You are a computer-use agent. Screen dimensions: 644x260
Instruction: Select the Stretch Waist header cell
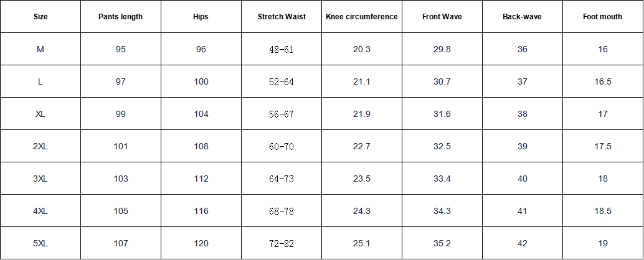[282, 17]
